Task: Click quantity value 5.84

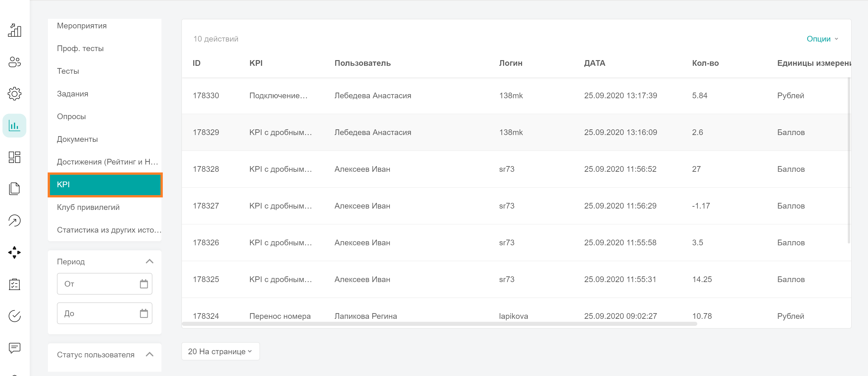Action: click(x=700, y=96)
